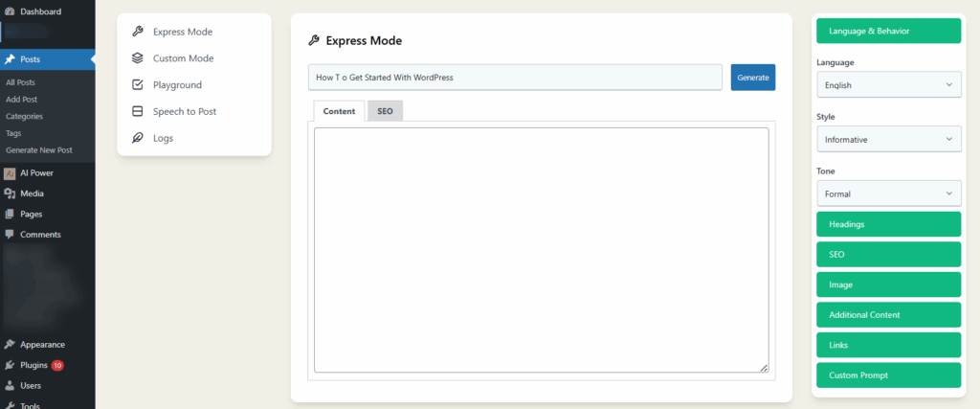
Task: Click inside the empty content text area
Action: pyautogui.click(x=542, y=250)
